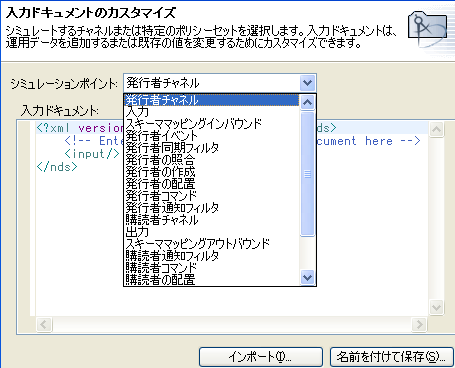Pick 発行者コマンド list entry
Screen dimensions: 455x368
pos(212,196)
